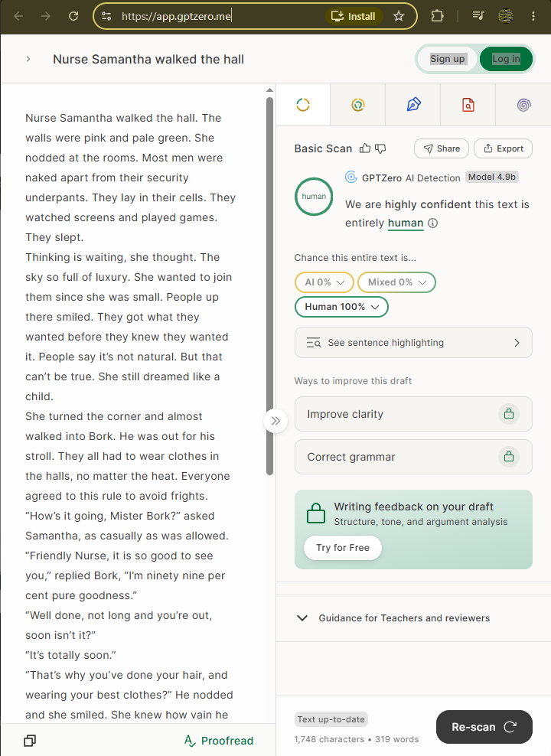The width and height of the screenshot is (551, 756).
Task: Open browser extensions puzzle icon
Action: pyautogui.click(x=437, y=16)
